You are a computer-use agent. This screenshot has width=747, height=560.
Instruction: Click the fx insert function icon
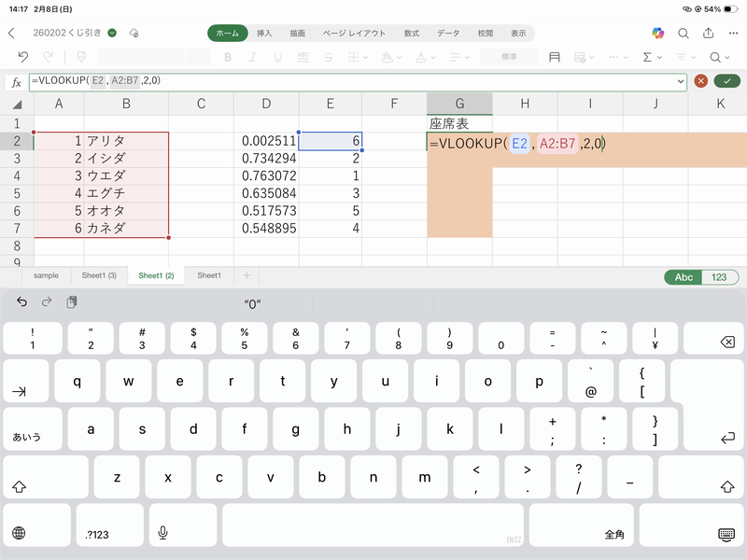tap(16, 82)
